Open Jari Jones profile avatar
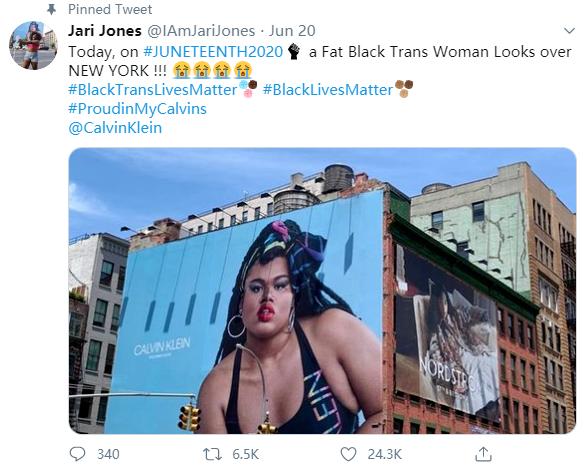The width and height of the screenshot is (588, 470). (x=33, y=45)
